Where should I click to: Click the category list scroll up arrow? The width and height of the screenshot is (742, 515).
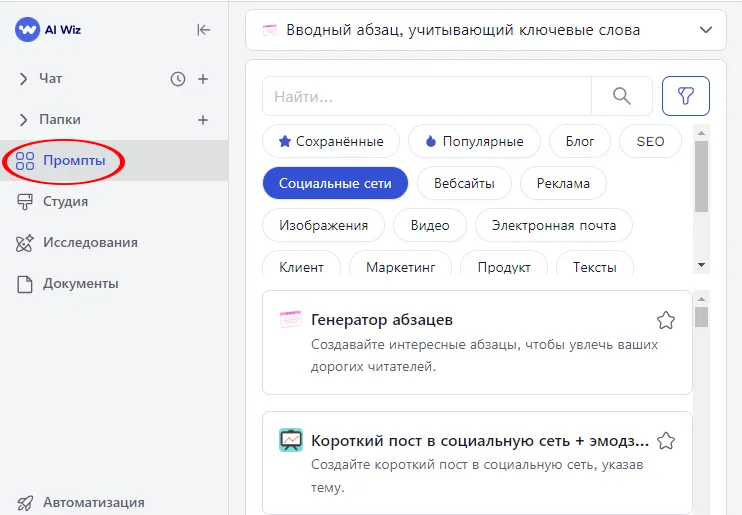click(701, 133)
